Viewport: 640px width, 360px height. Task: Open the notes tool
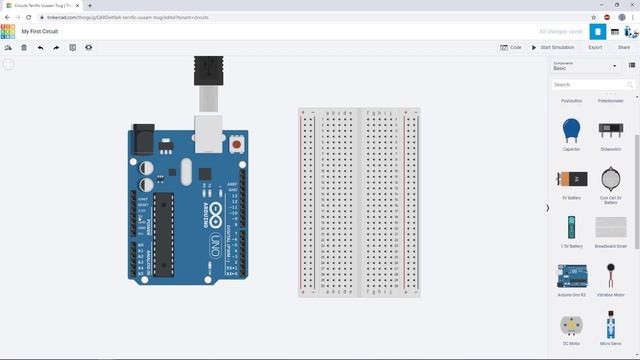click(x=73, y=48)
